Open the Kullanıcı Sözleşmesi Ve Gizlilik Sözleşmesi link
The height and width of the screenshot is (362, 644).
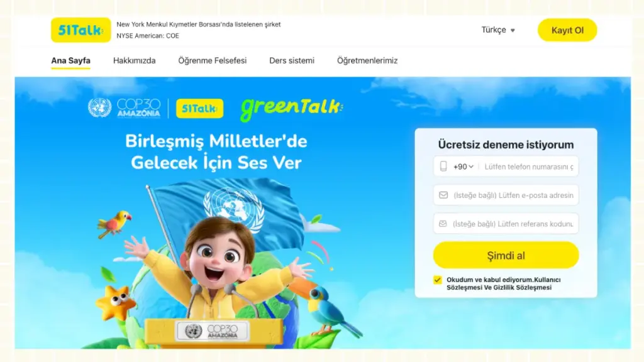[x=504, y=283]
